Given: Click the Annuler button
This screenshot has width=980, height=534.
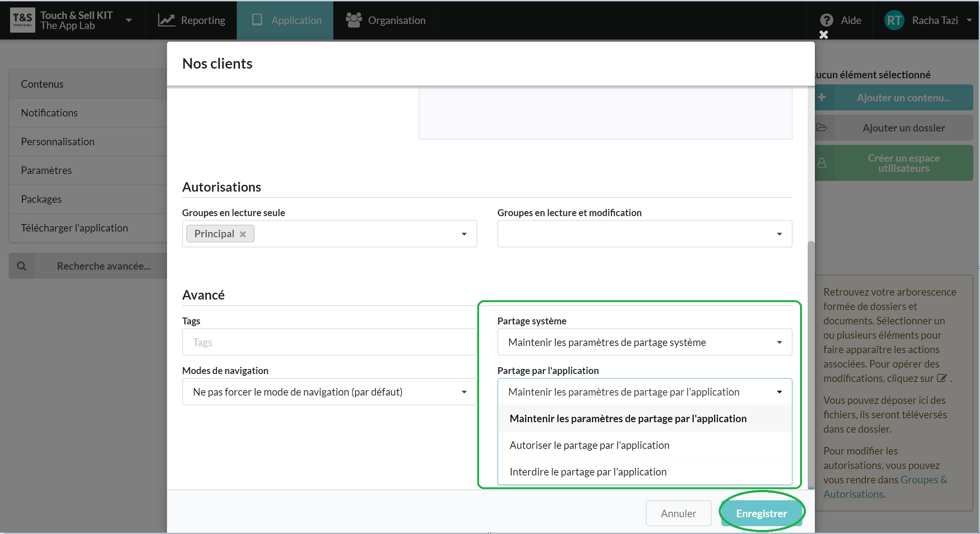Looking at the screenshot, I should (x=678, y=513).
